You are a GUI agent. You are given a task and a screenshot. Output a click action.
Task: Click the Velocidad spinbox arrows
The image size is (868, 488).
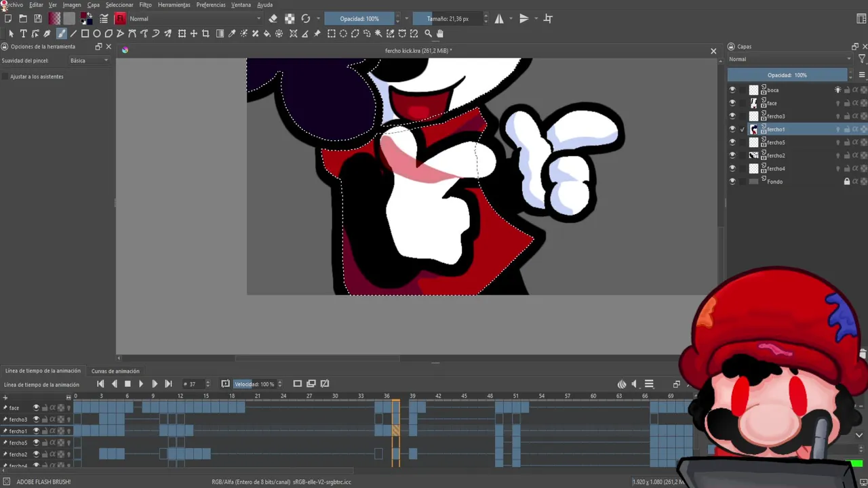point(279,384)
